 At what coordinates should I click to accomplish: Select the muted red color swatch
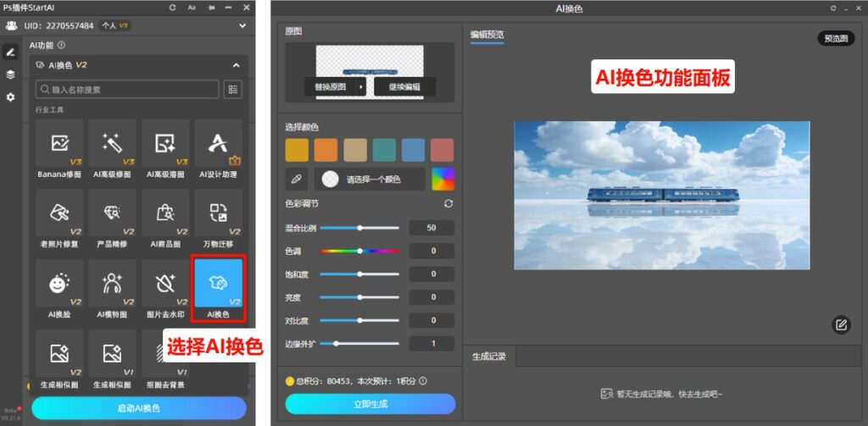pyautogui.click(x=442, y=150)
